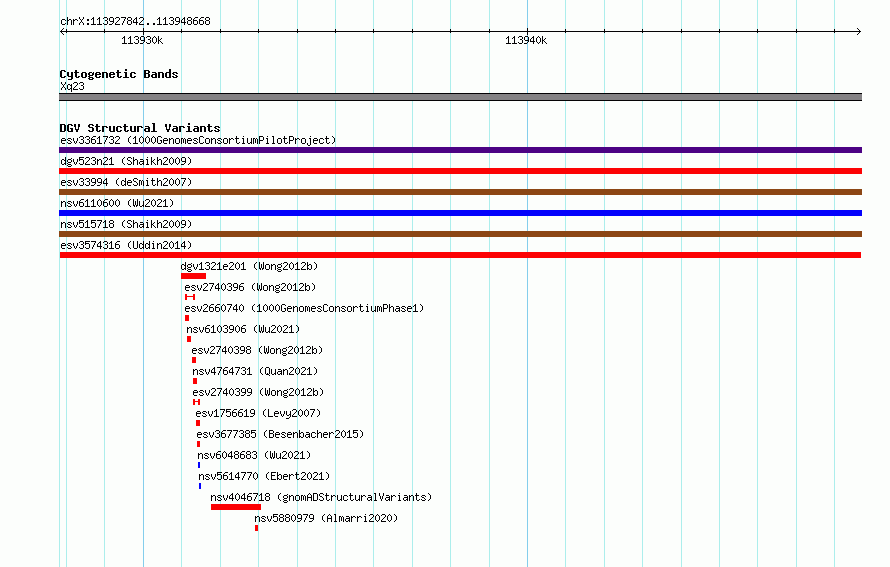Click the dgv1321e201 red variant bar
This screenshot has height=567, width=890.
[x=194, y=276]
